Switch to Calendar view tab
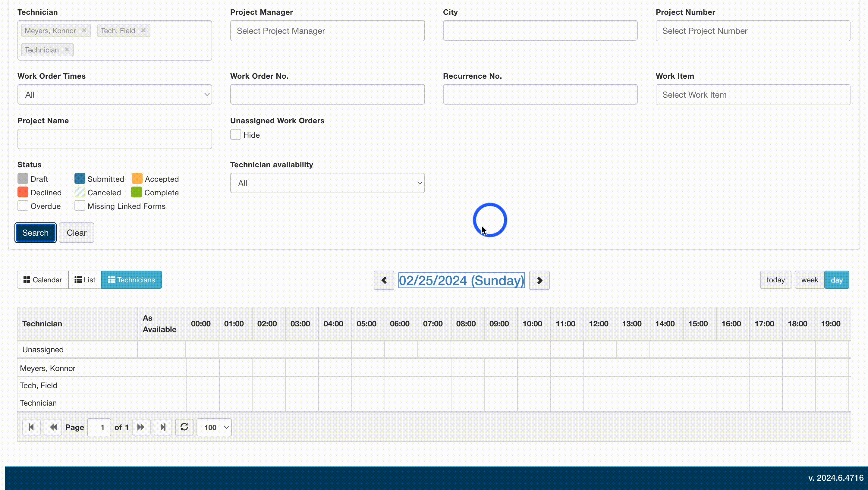 tap(43, 280)
